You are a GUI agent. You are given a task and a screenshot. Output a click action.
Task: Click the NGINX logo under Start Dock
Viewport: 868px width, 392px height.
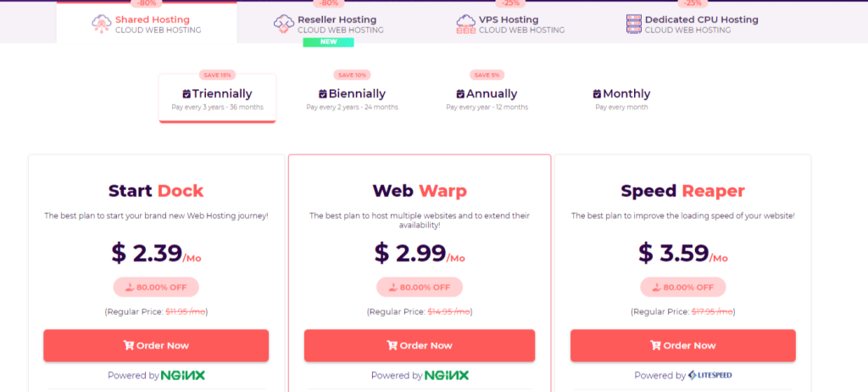pyautogui.click(x=183, y=375)
